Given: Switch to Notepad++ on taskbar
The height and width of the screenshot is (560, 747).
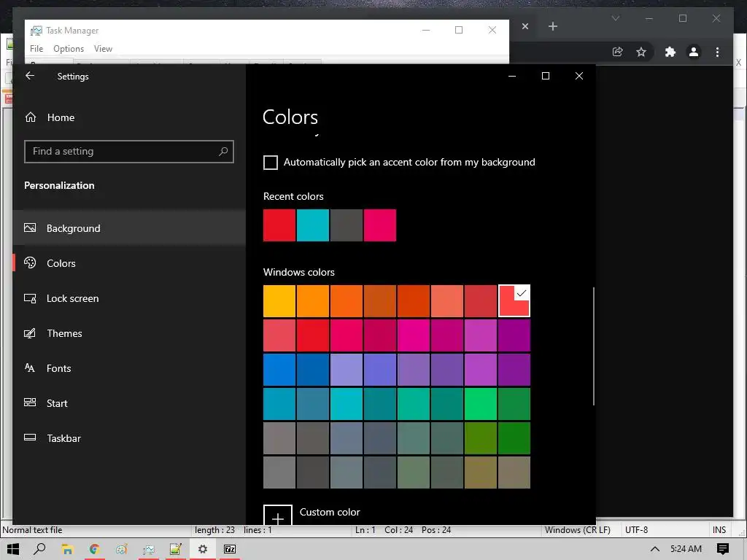Looking at the screenshot, I should pyautogui.click(x=176, y=549).
